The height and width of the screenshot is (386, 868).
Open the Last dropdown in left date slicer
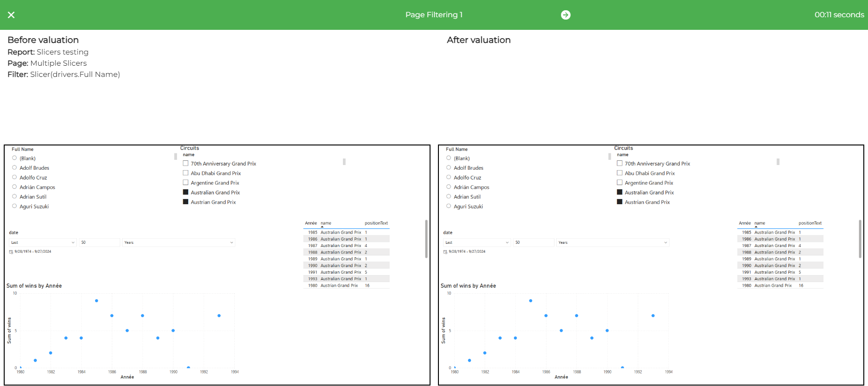click(x=42, y=242)
